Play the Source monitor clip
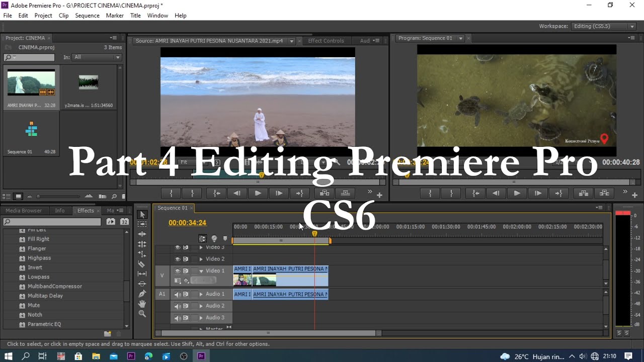The image size is (644, 362). pyautogui.click(x=258, y=193)
